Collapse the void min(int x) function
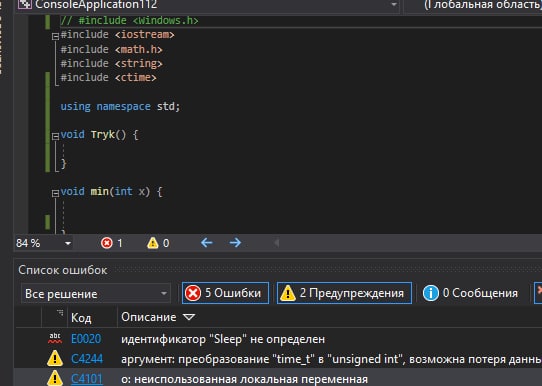The width and height of the screenshot is (542, 386). coord(55,193)
